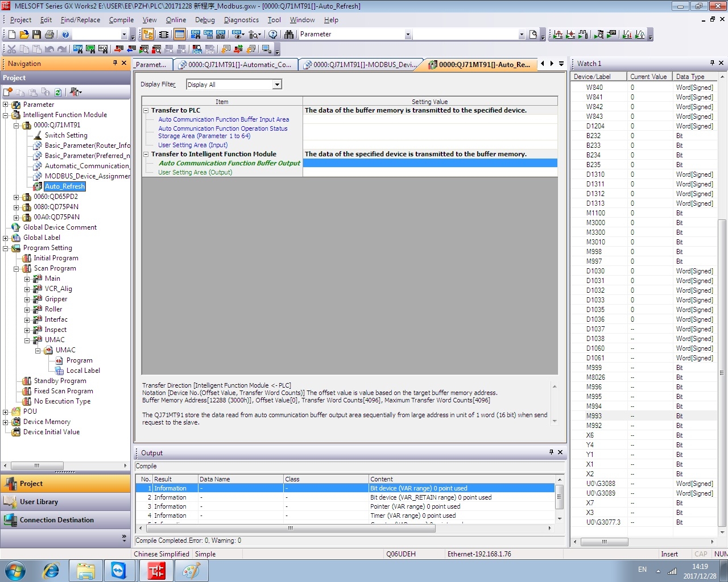Open TeamViewer from the taskbar

click(x=119, y=570)
